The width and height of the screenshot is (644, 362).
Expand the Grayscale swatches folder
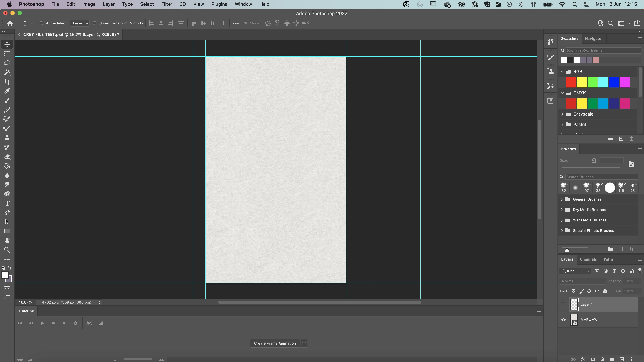[x=562, y=114]
